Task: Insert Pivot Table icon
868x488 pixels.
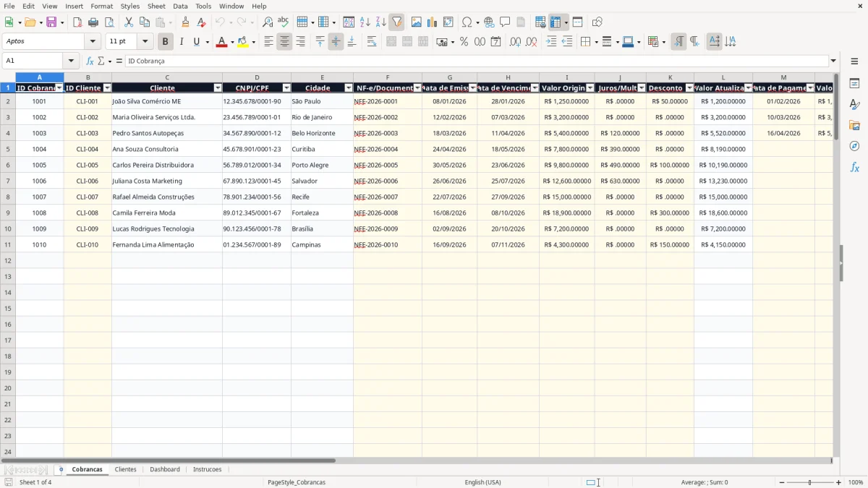Action: pyautogui.click(x=448, y=22)
